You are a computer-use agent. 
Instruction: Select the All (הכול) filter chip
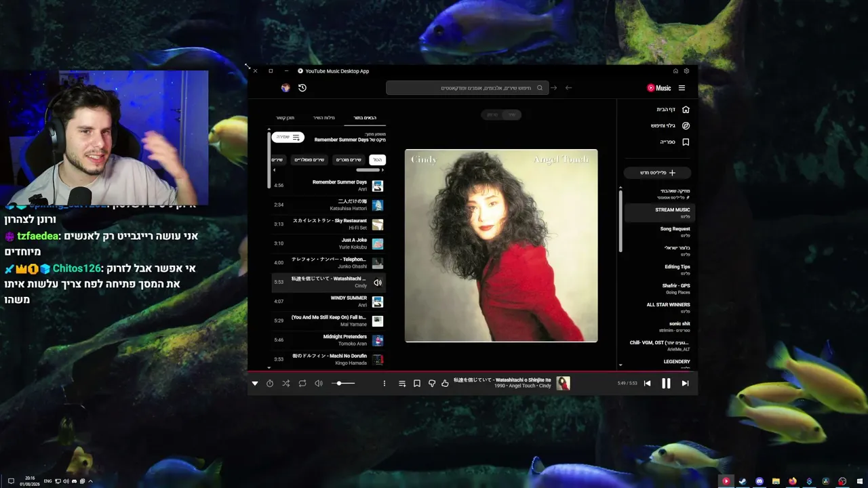pos(378,159)
